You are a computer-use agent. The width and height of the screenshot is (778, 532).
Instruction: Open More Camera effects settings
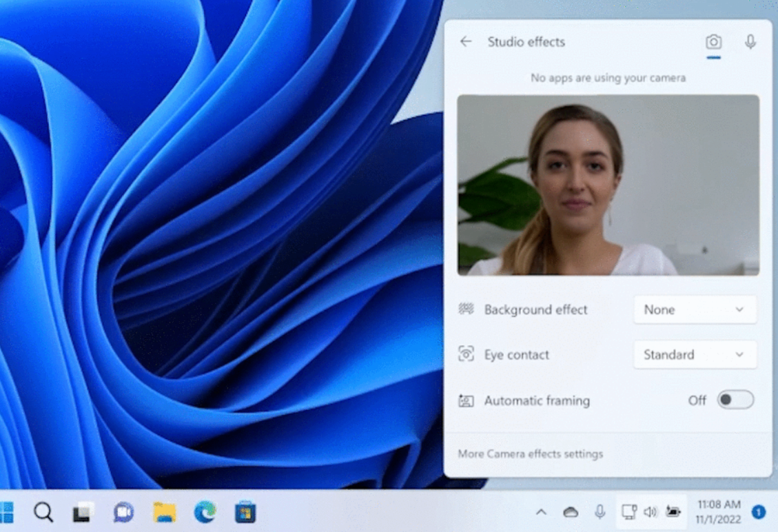pyautogui.click(x=530, y=454)
